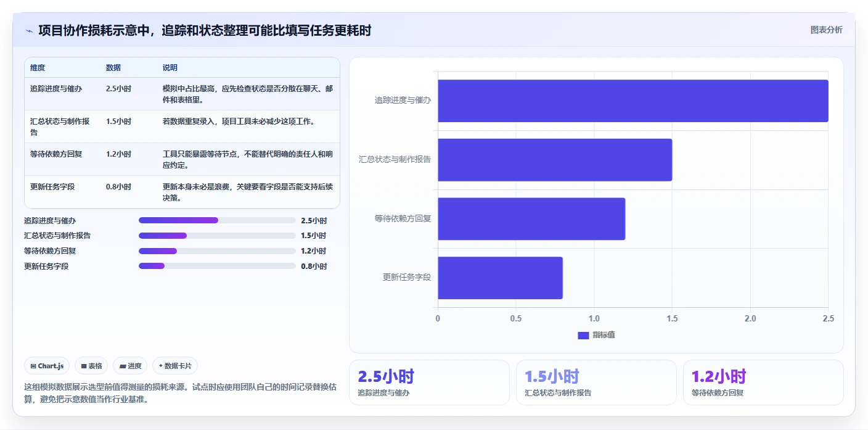Click the 2.5小时 value in the table

[x=118, y=89]
